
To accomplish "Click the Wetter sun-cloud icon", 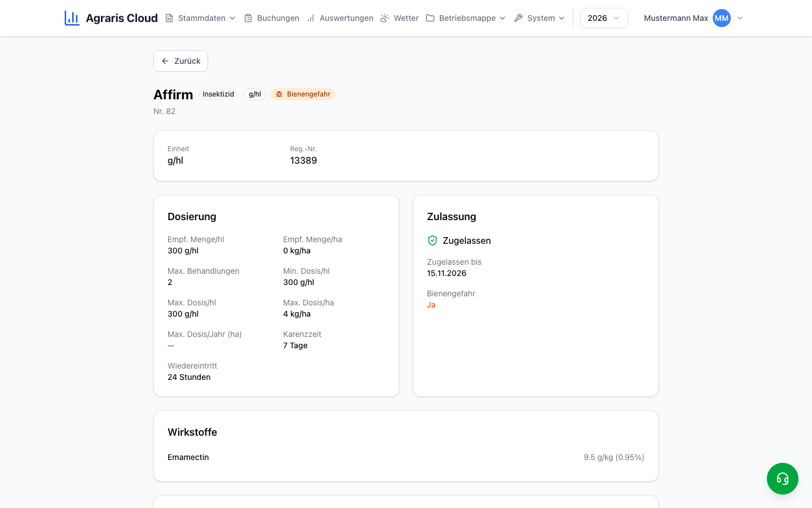I will [385, 18].
